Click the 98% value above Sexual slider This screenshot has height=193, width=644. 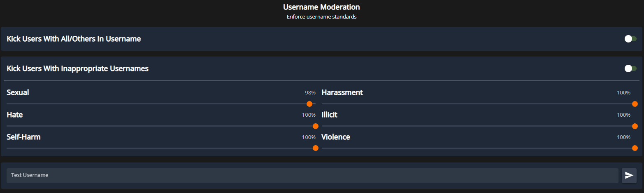coord(310,93)
